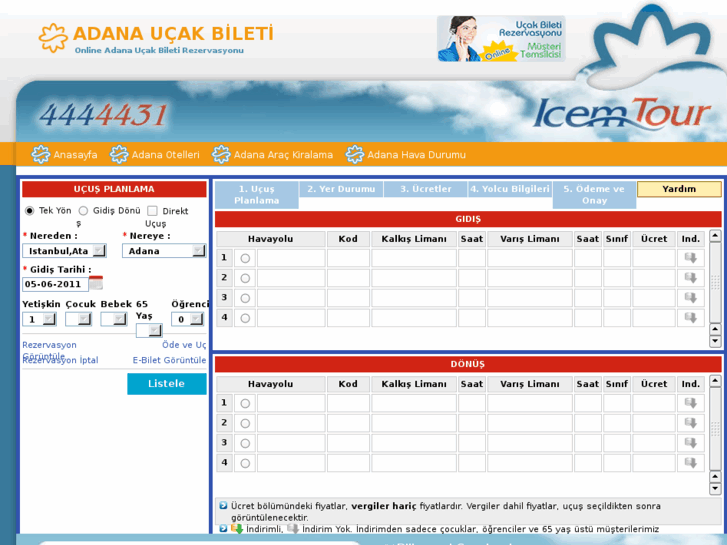Open the Yardım help tab
Viewport: 727px width, 545px height.
tap(679, 189)
